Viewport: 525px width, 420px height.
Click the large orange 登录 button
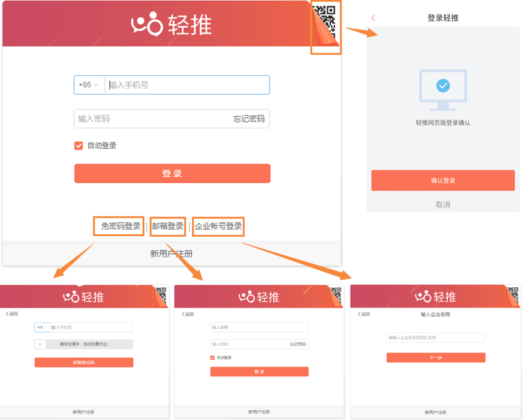click(x=172, y=174)
